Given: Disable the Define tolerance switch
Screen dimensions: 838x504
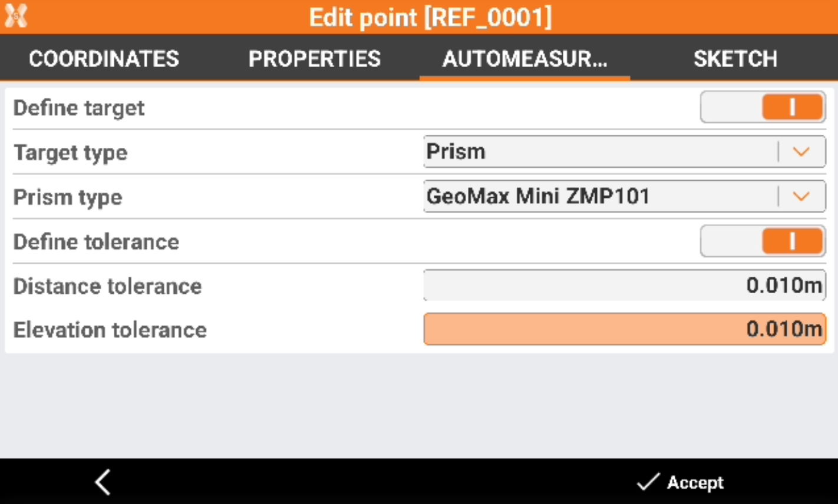Looking at the screenshot, I should click(x=763, y=241).
